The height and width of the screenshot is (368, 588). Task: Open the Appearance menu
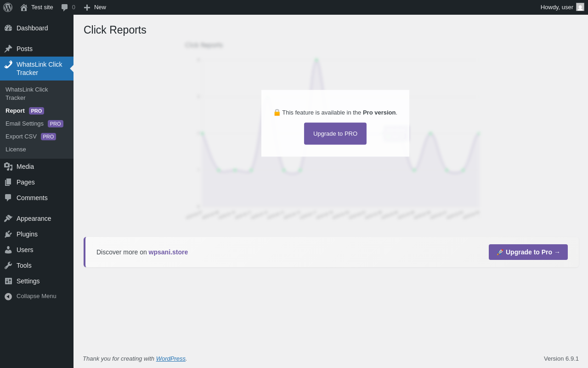37,218
